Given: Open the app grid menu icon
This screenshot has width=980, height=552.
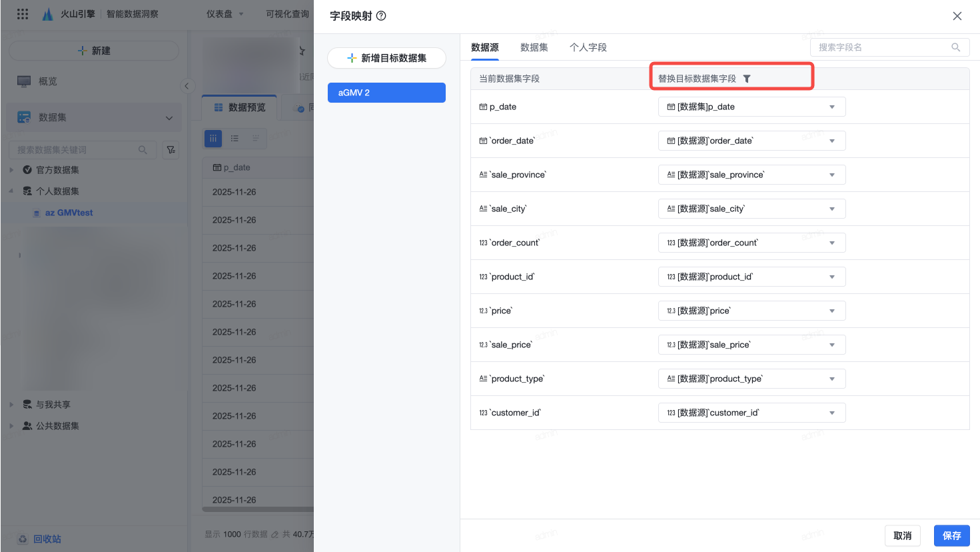Looking at the screenshot, I should coord(23,14).
